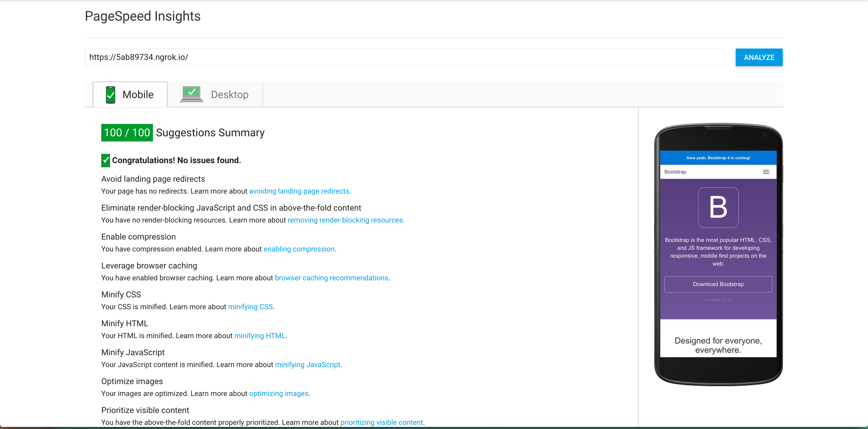Click the mobile phone checkmark icon
Viewport: 868px width, 429px height.
click(x=110, y=95)
